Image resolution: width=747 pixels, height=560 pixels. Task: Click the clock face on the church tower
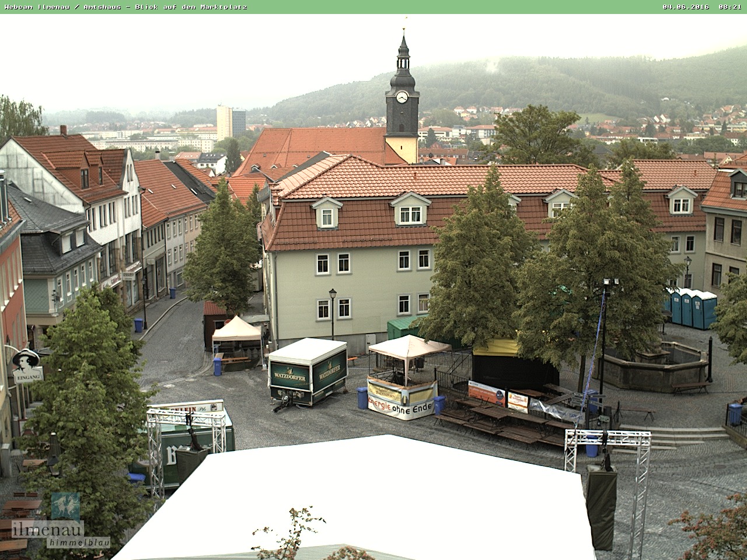coord(402,97)
